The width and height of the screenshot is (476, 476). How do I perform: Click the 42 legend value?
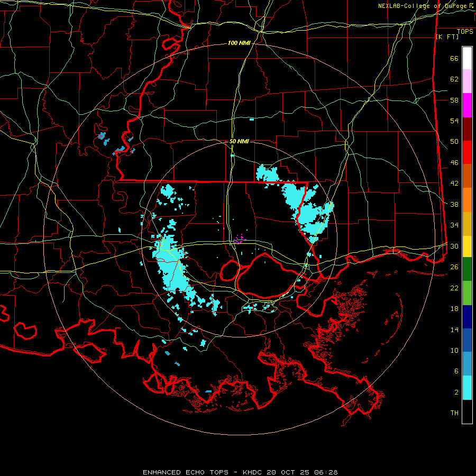[x=454, y=184]
